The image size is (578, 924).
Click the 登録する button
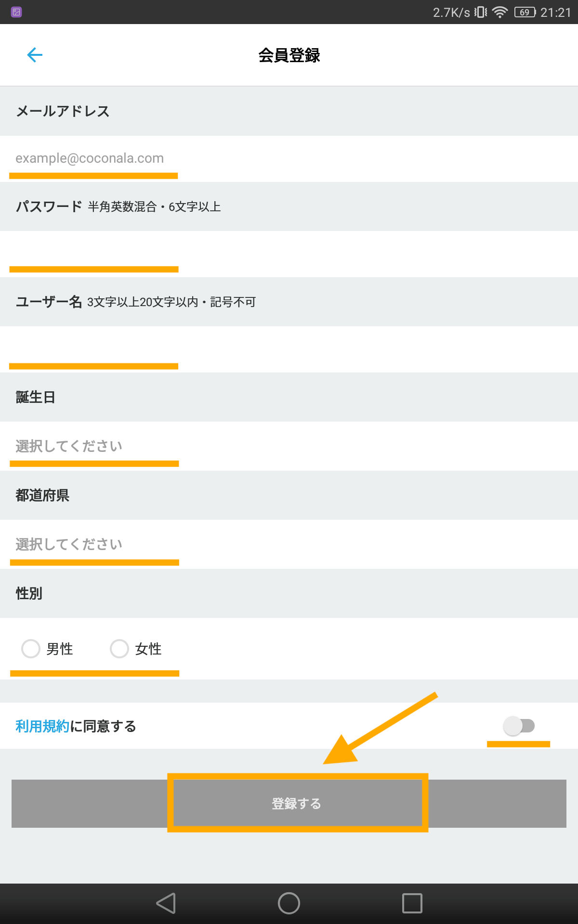coord(289,804)
